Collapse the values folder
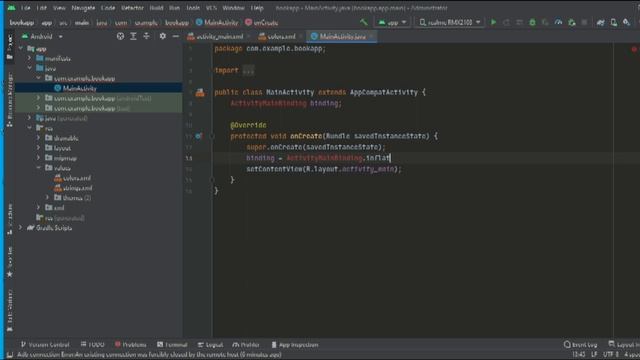 [x=38, y=168]
